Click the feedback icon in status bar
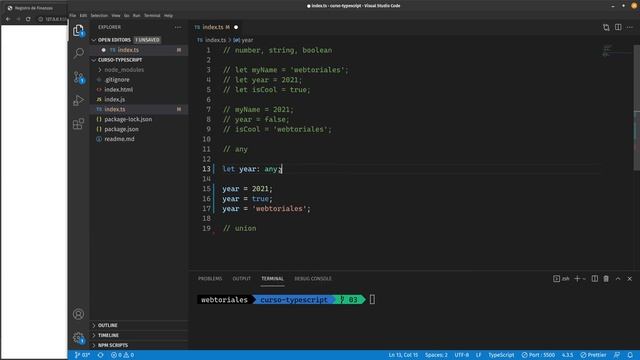Viewport: 640px width, 360px height. click(x=617, y=355)
